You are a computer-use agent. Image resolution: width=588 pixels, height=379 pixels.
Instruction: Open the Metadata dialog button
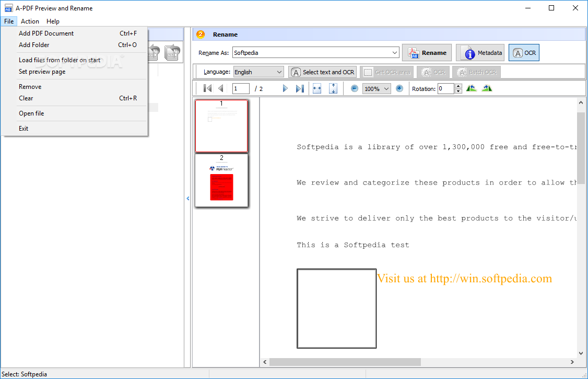pos(480,52)
